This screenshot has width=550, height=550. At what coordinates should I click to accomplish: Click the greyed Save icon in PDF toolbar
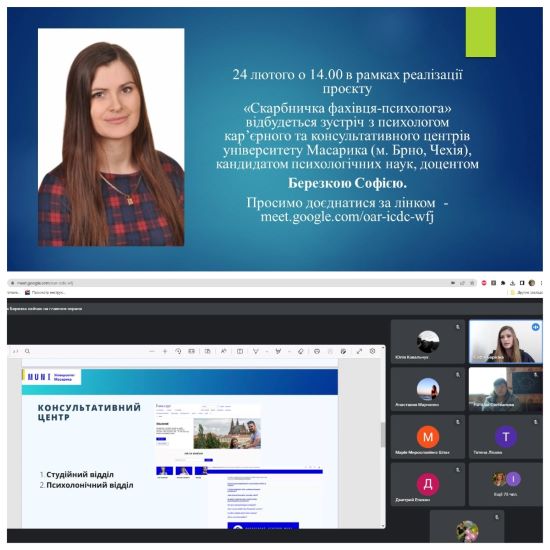(x=330, y=351)
